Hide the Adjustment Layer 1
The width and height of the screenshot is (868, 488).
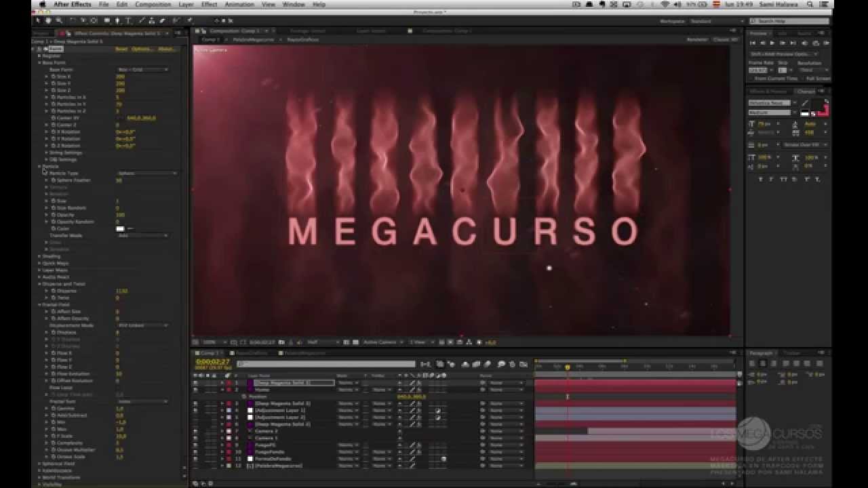coord(195,410)
